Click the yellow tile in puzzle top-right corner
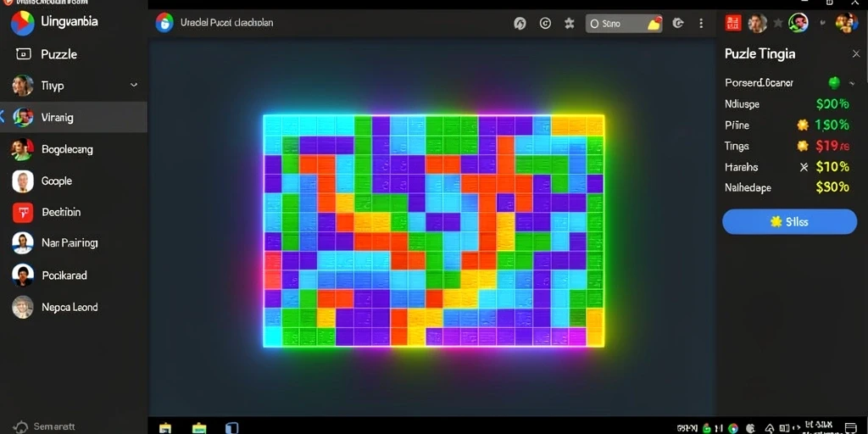 tap(595, 125)
